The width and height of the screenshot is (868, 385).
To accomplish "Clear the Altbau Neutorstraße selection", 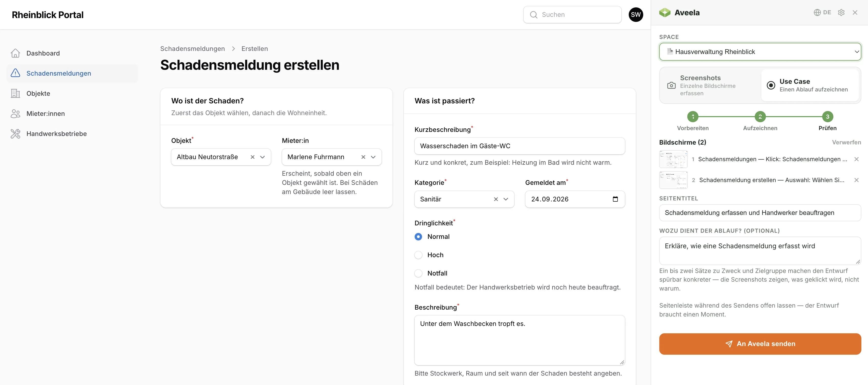I will pos(252,157).
